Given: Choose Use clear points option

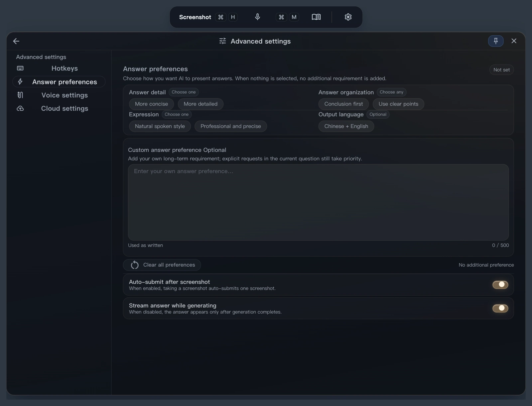Looking at the screenshot, I should (x=398, y=104).
